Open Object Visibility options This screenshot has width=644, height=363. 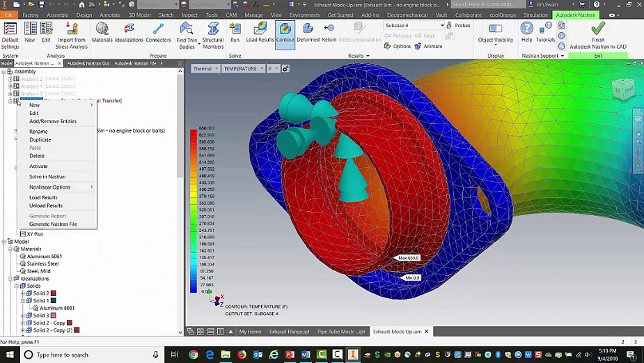496,33
